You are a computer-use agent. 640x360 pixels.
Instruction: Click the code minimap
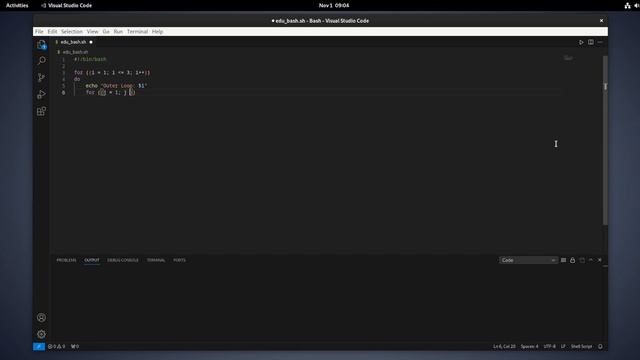point(569,58)
